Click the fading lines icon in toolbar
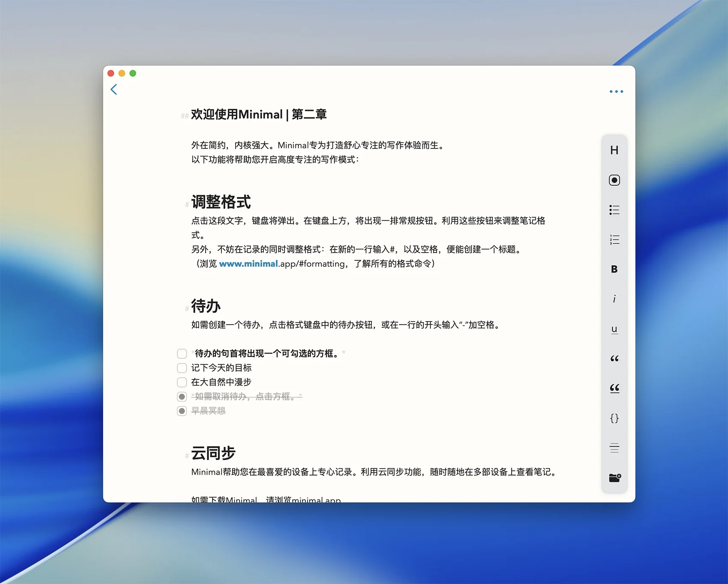Image resolution: width=728 pixels, height=584 pixels. [614, 448]
